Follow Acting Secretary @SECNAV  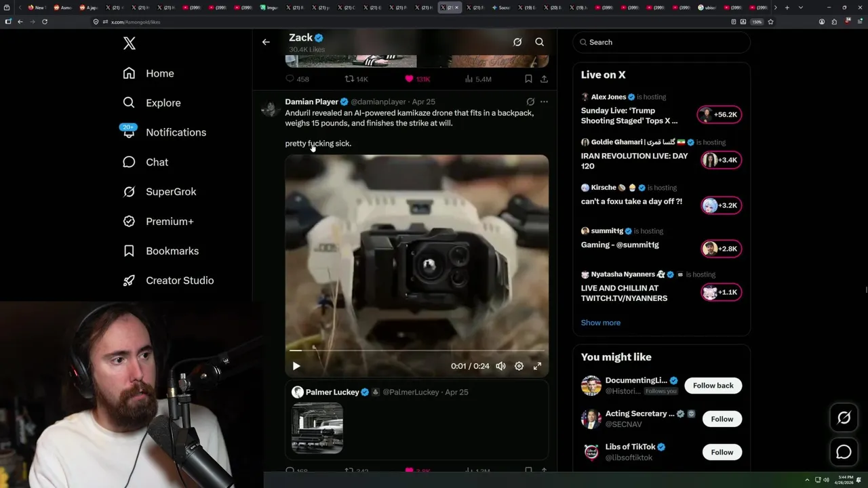tap(722, 419)
